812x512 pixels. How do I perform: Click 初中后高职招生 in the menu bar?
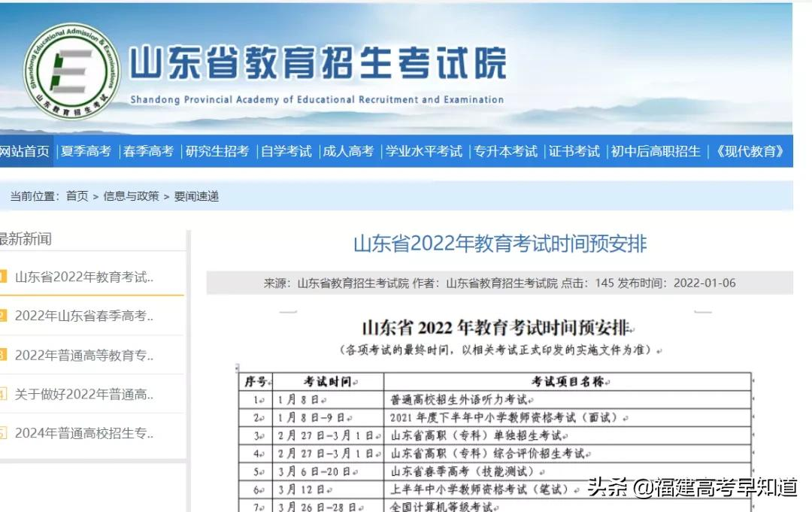(655, 151)
